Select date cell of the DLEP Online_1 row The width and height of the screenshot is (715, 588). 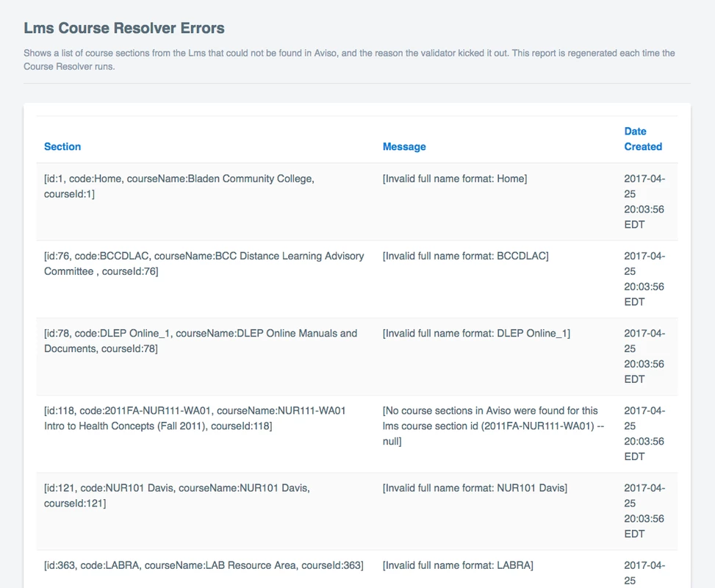647,356
